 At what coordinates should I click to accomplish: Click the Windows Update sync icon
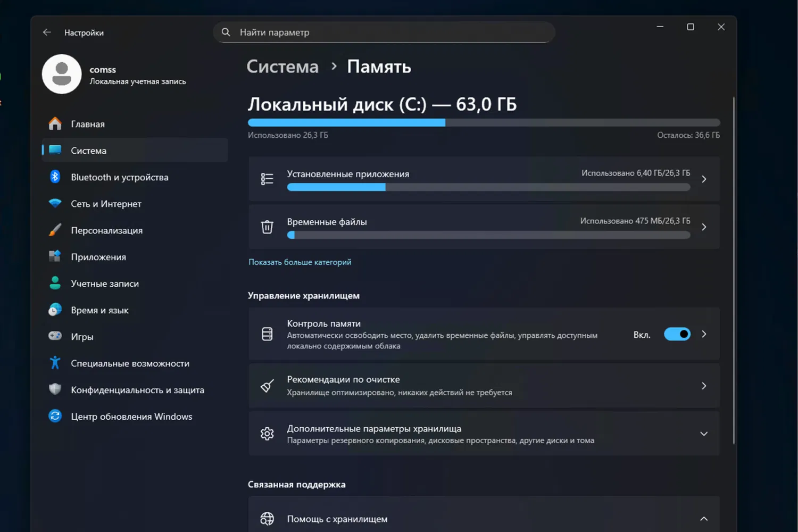click(55, 416)
